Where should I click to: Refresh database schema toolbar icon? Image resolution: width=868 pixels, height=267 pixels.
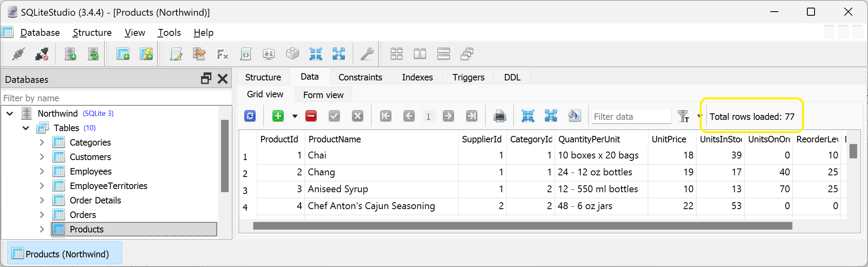tap(93, 53)
